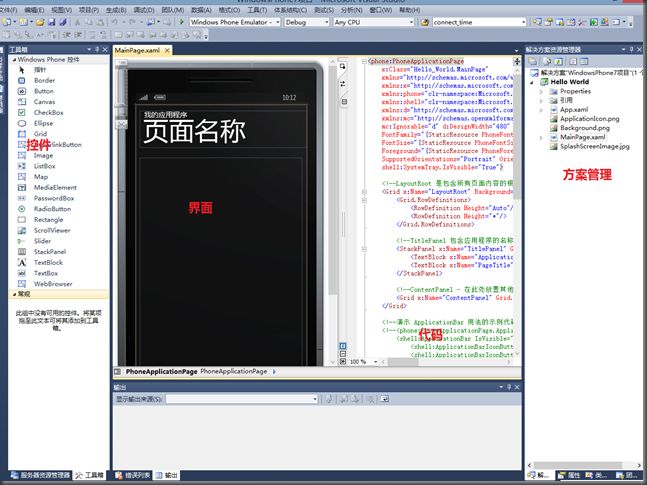Switch to the 工具箱 bottom tab
The width and height of the screenshot is (647, 485).
click(x=90, y=475)
